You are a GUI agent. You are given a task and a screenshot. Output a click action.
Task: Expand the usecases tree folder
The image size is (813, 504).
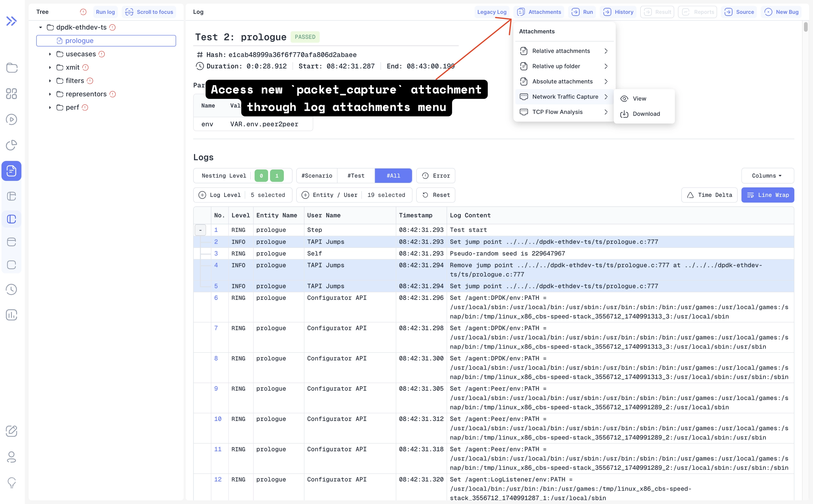pos(50,54)
